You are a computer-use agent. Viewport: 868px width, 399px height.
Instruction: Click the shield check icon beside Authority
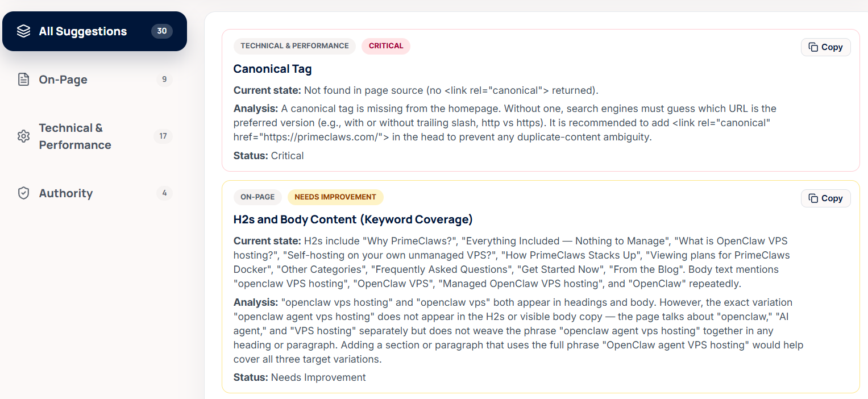(23, 193)
